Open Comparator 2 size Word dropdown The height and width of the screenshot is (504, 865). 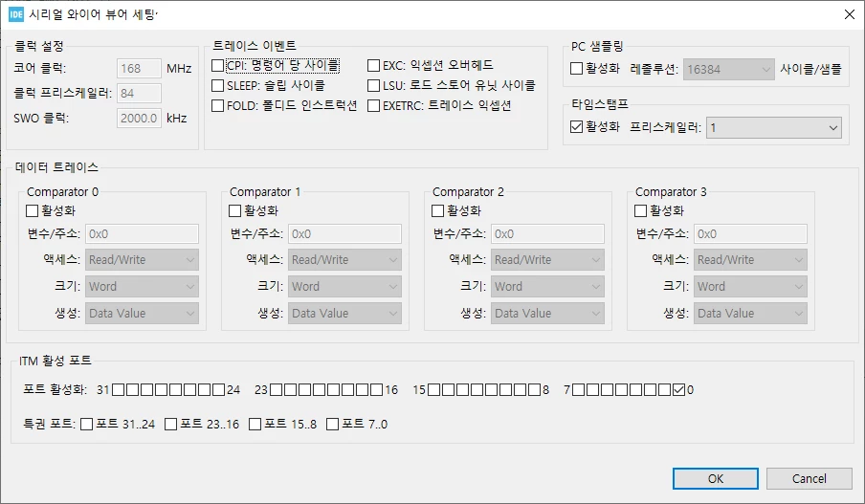tap(547, 286)
